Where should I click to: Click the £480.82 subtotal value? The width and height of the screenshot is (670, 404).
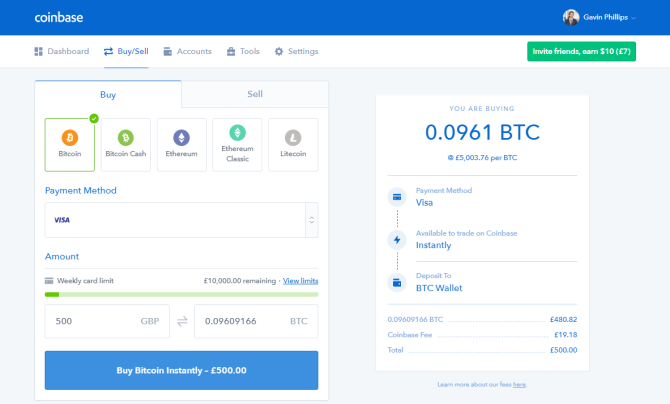pyautogui.click(x=564, y=319)
